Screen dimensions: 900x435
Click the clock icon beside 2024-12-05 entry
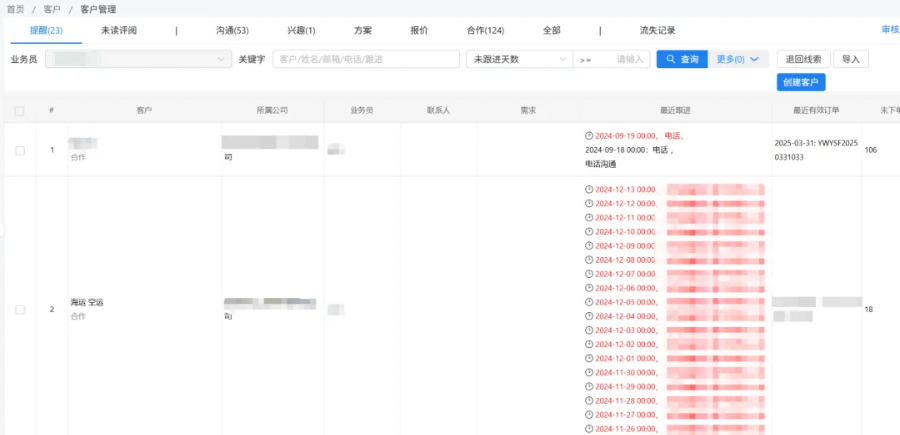[x=589, y=302]
